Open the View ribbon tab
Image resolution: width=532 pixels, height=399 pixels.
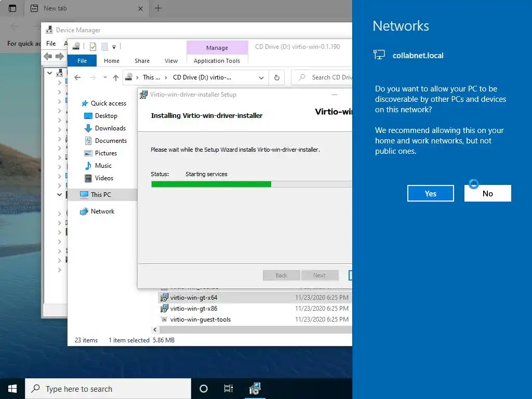171,61
